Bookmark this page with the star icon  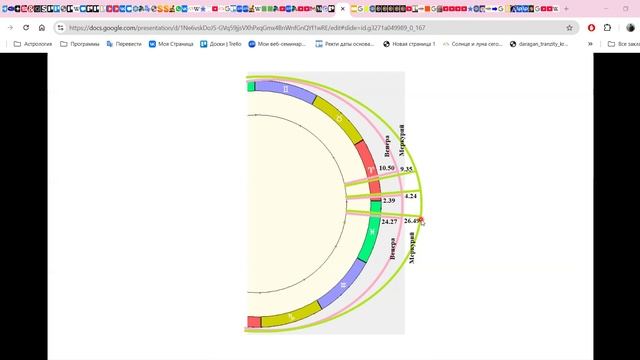point(569,28)
